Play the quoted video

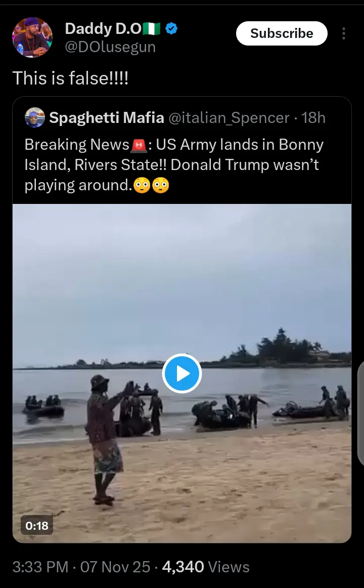tap(182, 373)
